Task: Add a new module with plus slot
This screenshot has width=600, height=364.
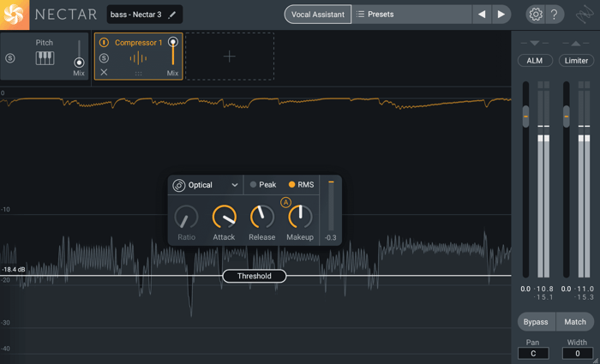Action: (230, 57)
